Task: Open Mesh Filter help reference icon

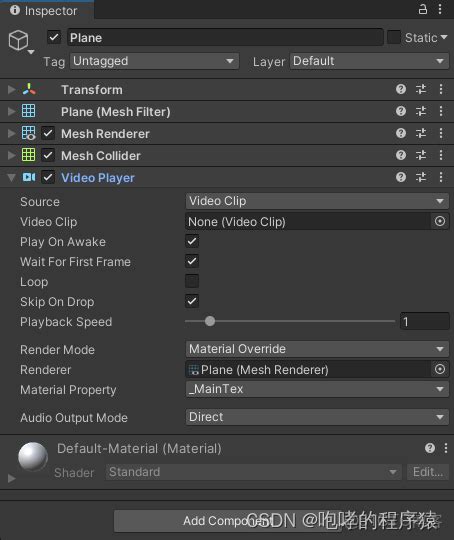Action: (x=401, y=111)
